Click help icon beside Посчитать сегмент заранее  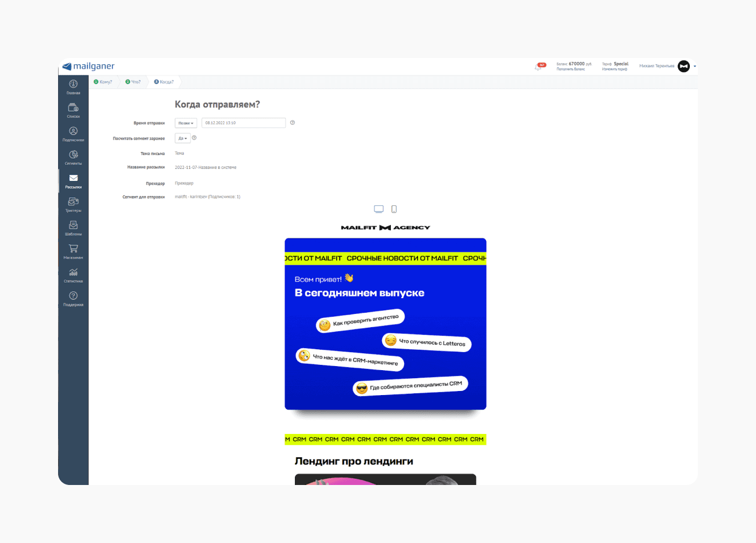tap(194, 138)
